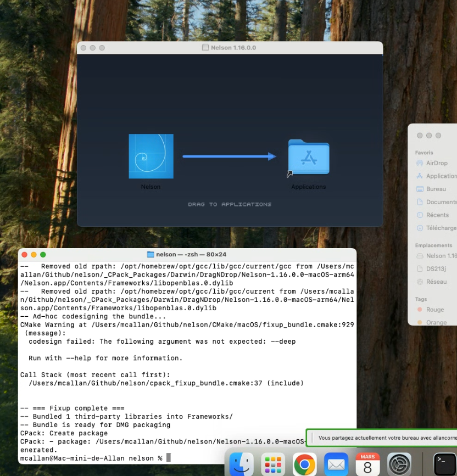The width and height of the screenshot is (457, 476).
Task: Click the screen sharing notification banner
Action: coord(382,438)
